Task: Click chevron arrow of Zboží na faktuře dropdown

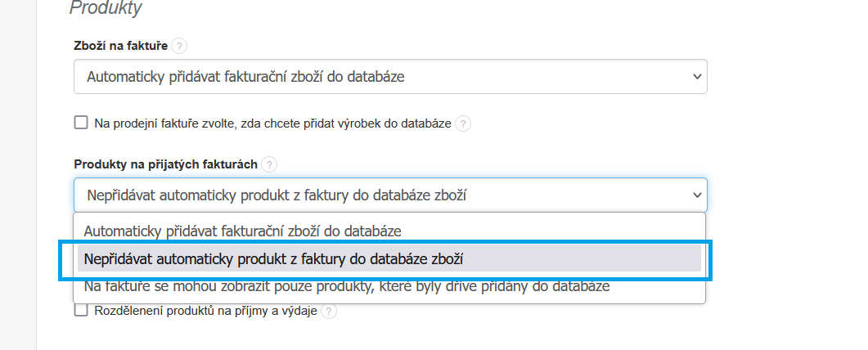Action: [x=697, y=77]
